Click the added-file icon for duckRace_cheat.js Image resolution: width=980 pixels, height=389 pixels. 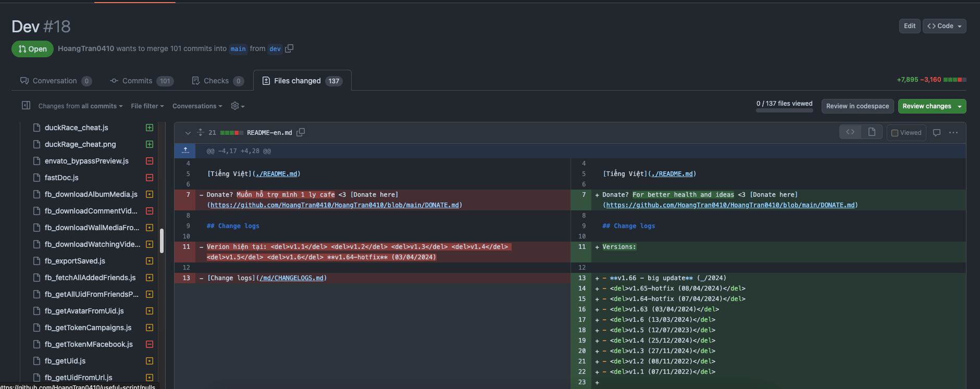click(150, 128)
